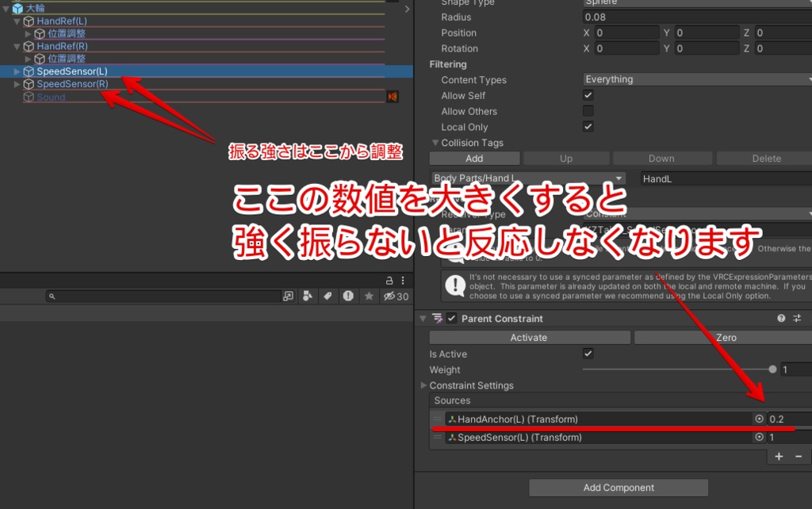Viewport: 812px width, 509px height.
Task: Click the Weight value field
Action: (796, 369)
